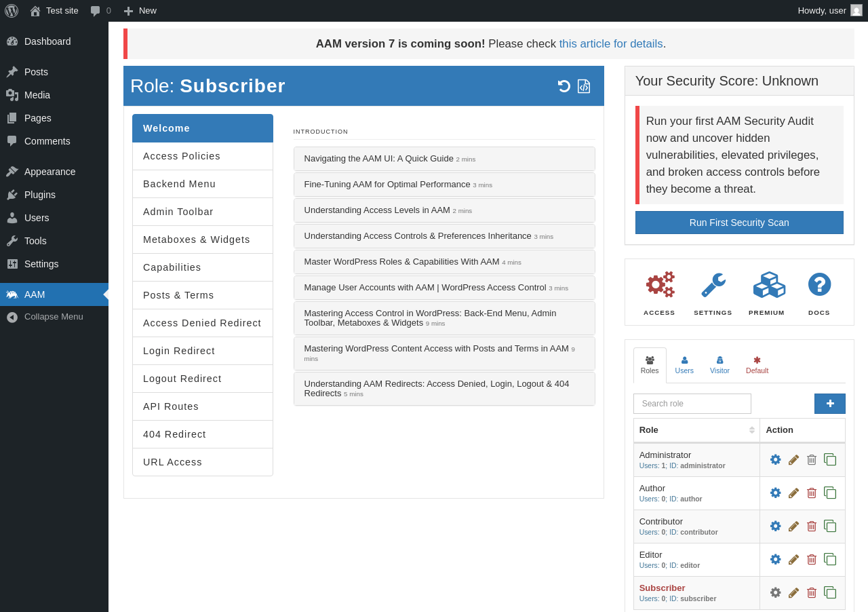Edit Subscriber role pencil icon

(793, 592)
